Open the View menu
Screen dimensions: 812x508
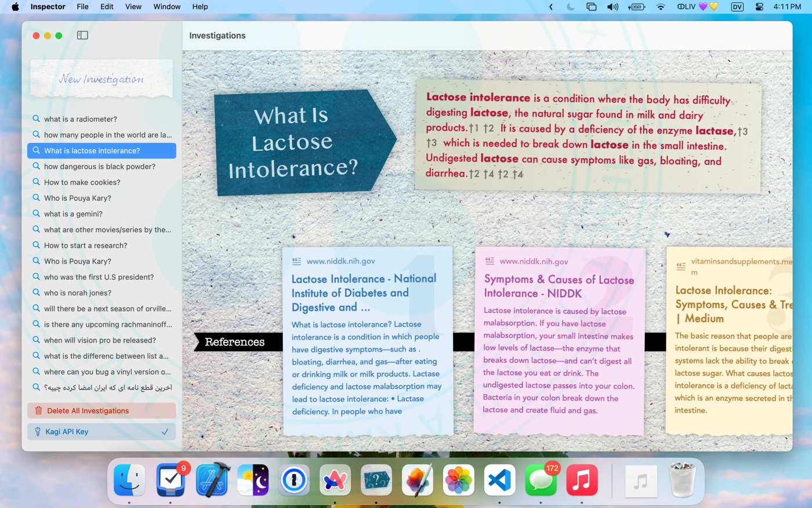(x=133, y=7)
